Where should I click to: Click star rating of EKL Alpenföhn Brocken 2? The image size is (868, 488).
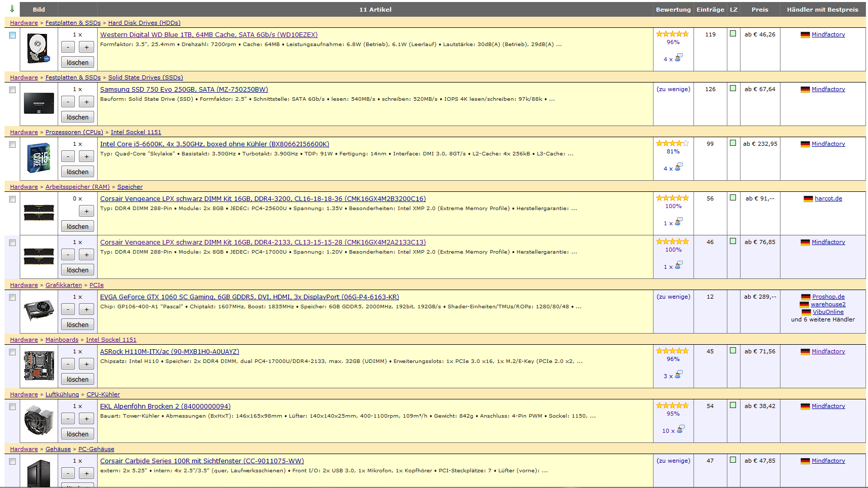click(672, 405)
